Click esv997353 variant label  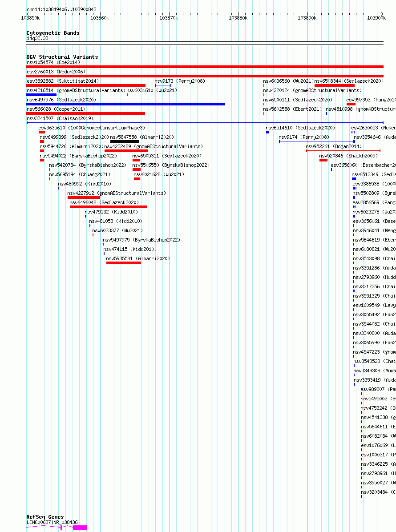click(x=371, y=100)
